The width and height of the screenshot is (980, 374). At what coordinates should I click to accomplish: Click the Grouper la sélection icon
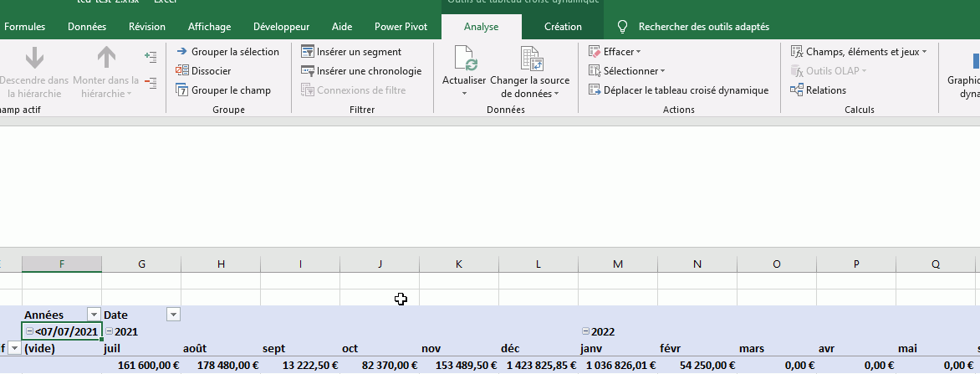181,52
